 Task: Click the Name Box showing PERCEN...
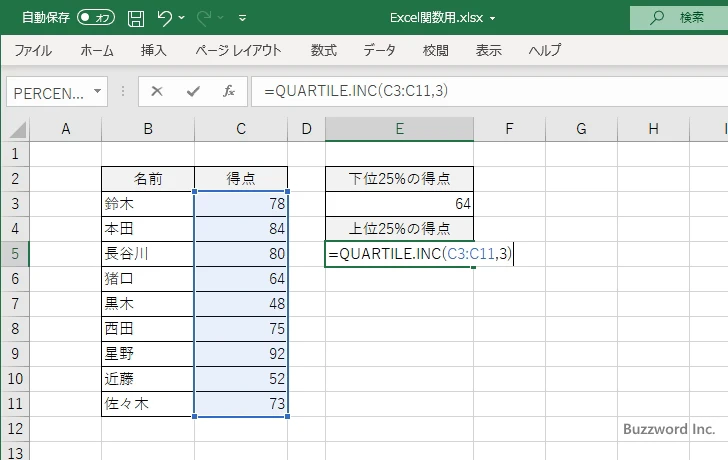49,92
